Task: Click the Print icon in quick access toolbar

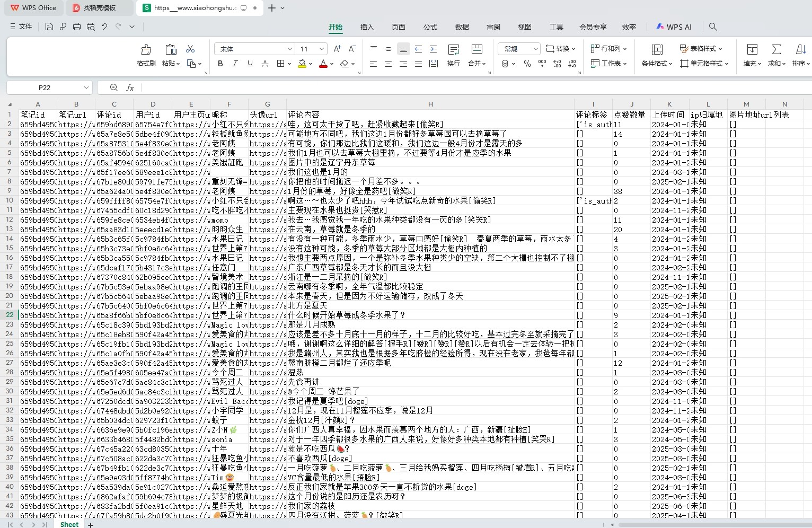Action: click(x=77, y=27)
